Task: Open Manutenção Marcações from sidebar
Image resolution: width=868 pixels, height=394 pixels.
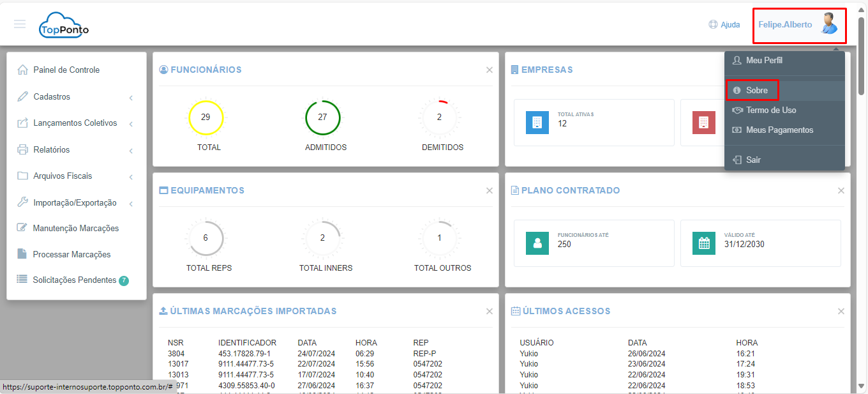Action: (76, 228)
